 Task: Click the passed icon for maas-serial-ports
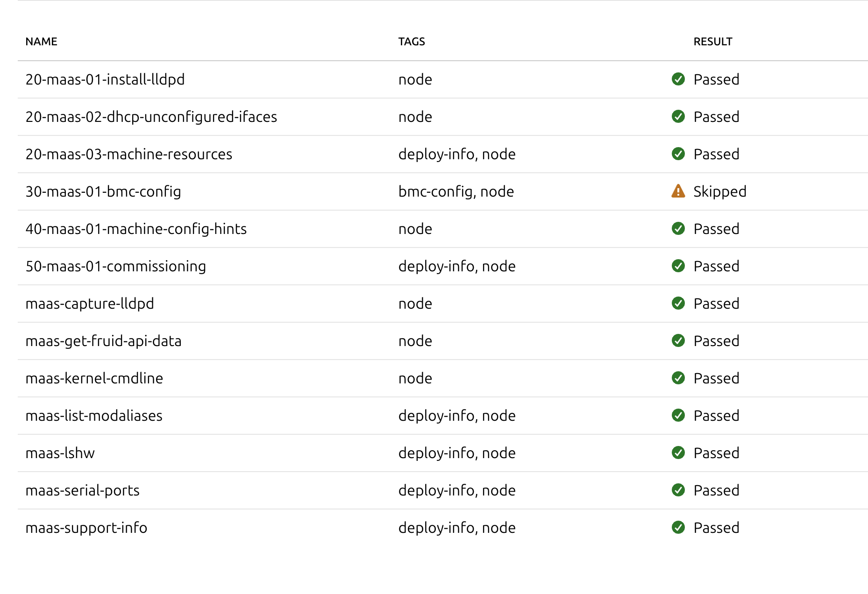[678, 490]
